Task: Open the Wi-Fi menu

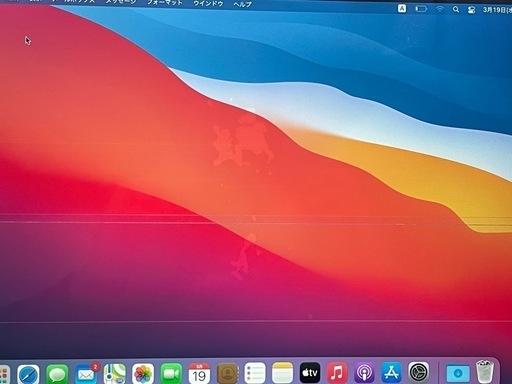Action: (x=440, y=9)
